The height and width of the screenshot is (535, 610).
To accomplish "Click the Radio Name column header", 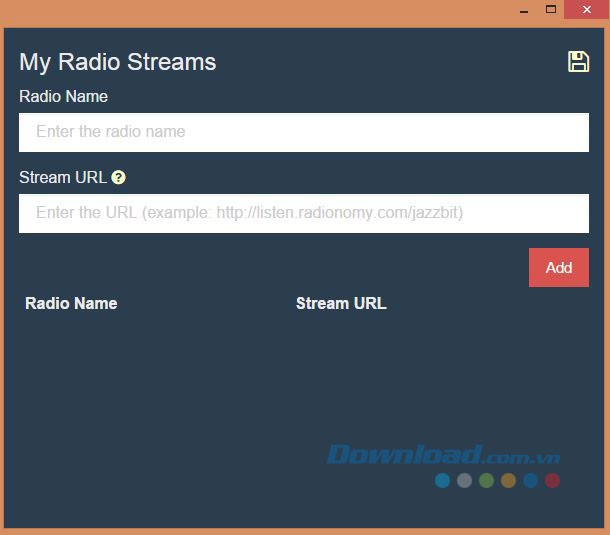I will pyautogui.click(x=71, y=303).
